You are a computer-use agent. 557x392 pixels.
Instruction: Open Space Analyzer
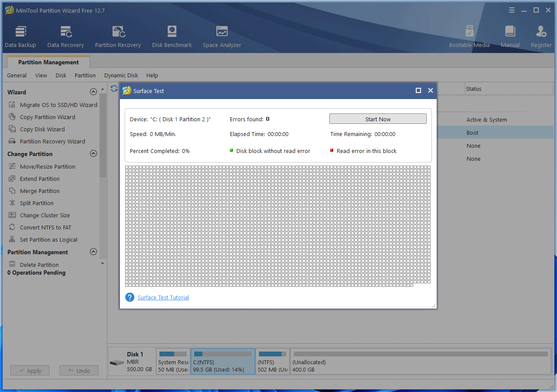222,37
